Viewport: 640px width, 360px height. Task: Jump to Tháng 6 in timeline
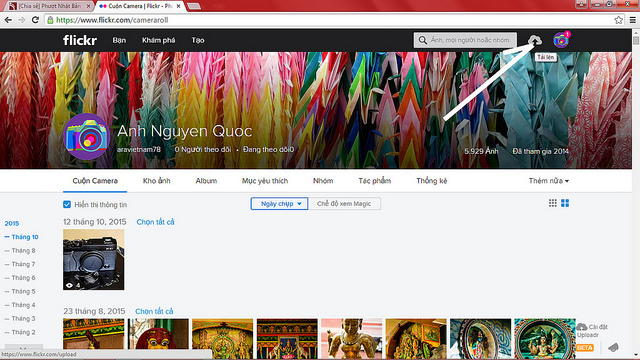click(23, 278)
